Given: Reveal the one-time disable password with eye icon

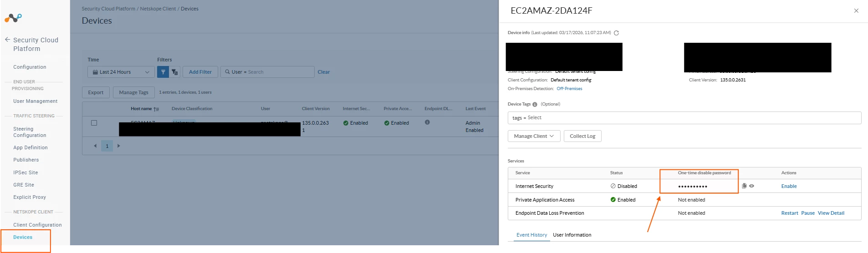Looking at the screenshot, I should (x=751, y=186).
